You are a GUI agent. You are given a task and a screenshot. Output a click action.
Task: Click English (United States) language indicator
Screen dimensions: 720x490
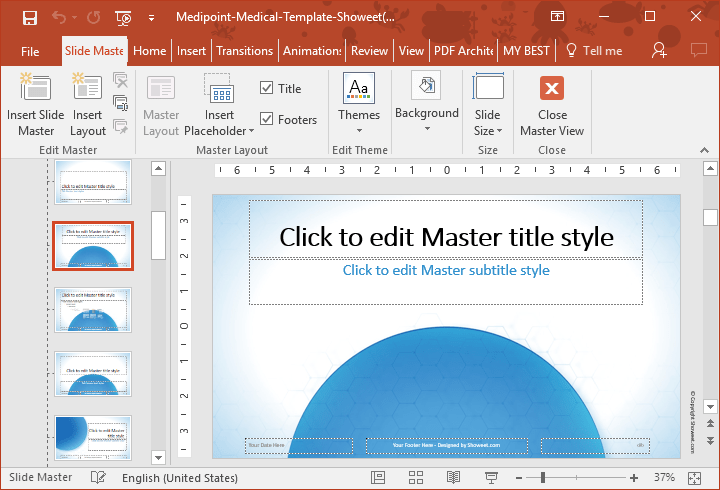point(180,478)
